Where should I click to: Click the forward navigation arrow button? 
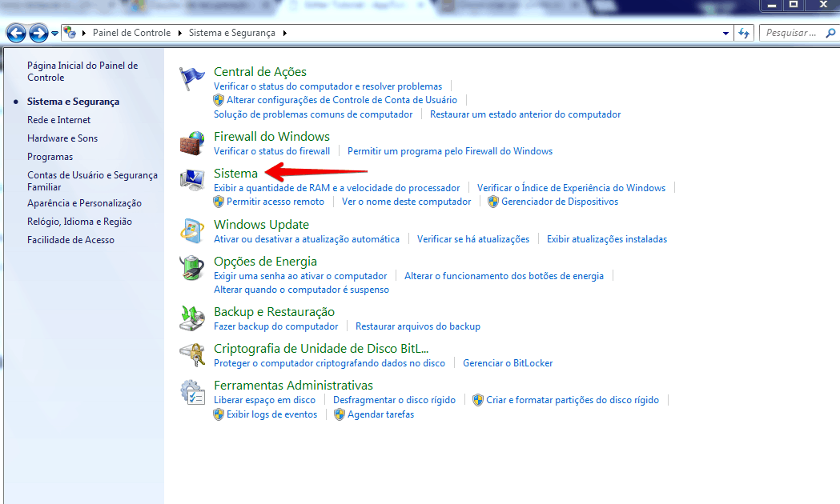pyautogui.click(x=38, y=33)
